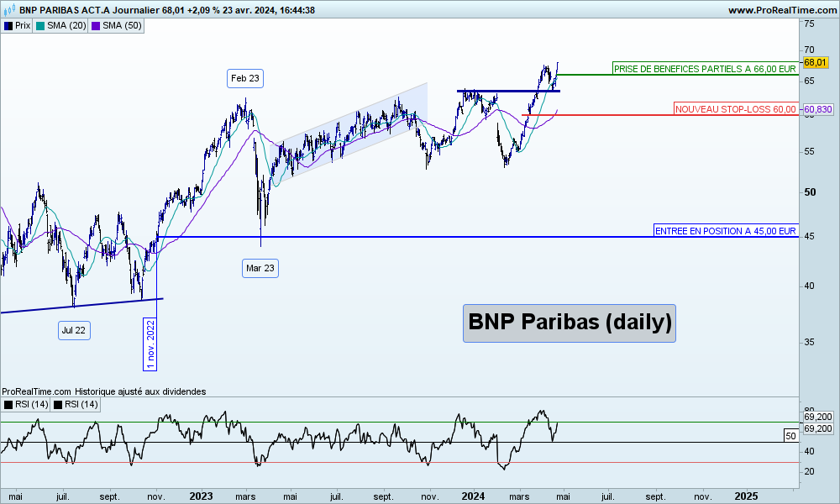Select the BNP Paribas (daily) text box
Viewport: 840px width, 504px height.
coord(569,323)
